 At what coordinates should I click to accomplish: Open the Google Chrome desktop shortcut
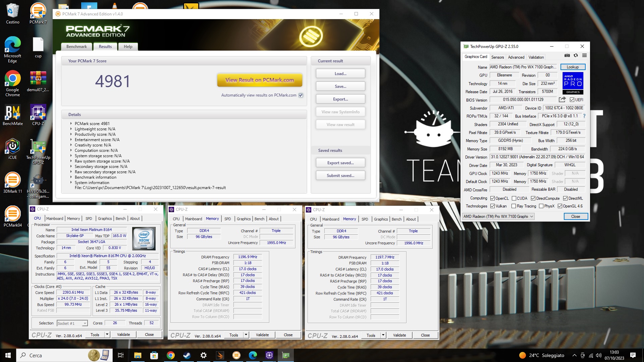[x=12, y=83]
